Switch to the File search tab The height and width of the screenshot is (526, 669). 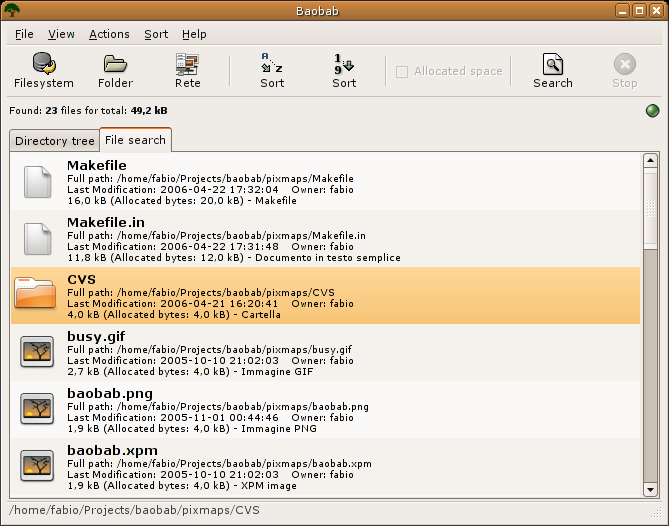pyautogui.click(x=135, y=140)
